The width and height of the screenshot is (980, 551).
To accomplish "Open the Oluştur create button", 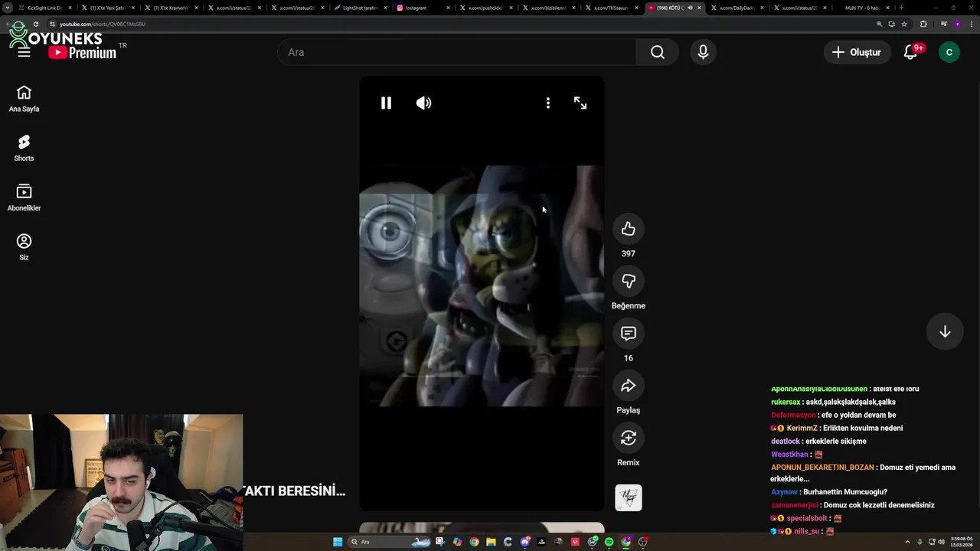I will pos(857,52).
